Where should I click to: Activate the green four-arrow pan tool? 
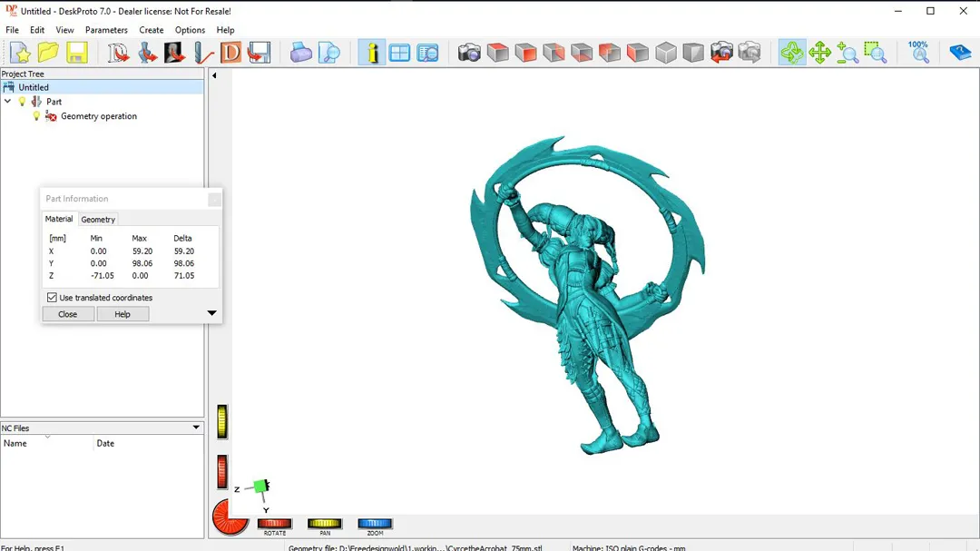click(819, 53)
